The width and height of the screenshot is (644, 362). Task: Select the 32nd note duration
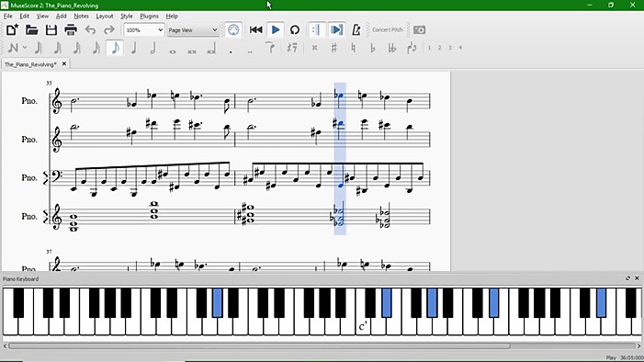pos(58,48)
